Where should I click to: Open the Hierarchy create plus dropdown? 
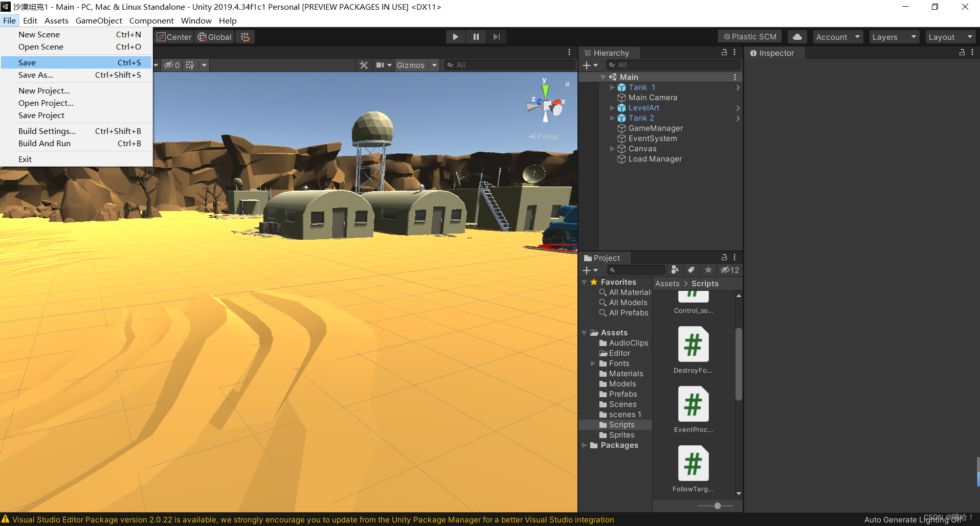[x=590, y=65]
